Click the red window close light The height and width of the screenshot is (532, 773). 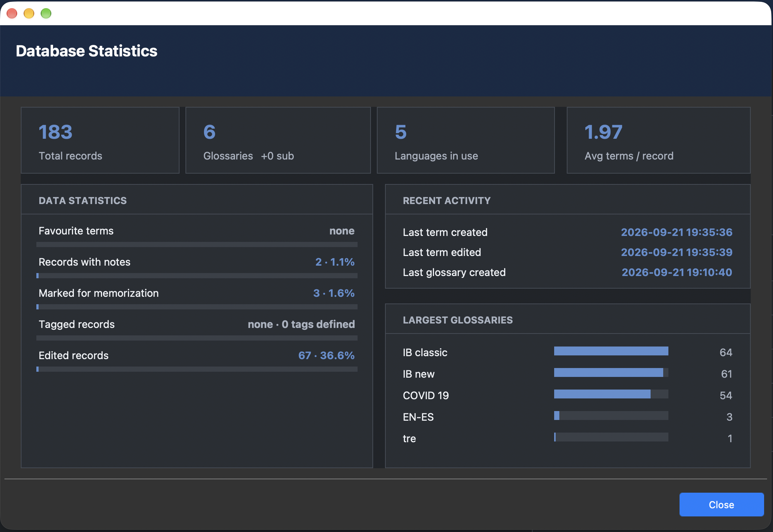point(12,13)
